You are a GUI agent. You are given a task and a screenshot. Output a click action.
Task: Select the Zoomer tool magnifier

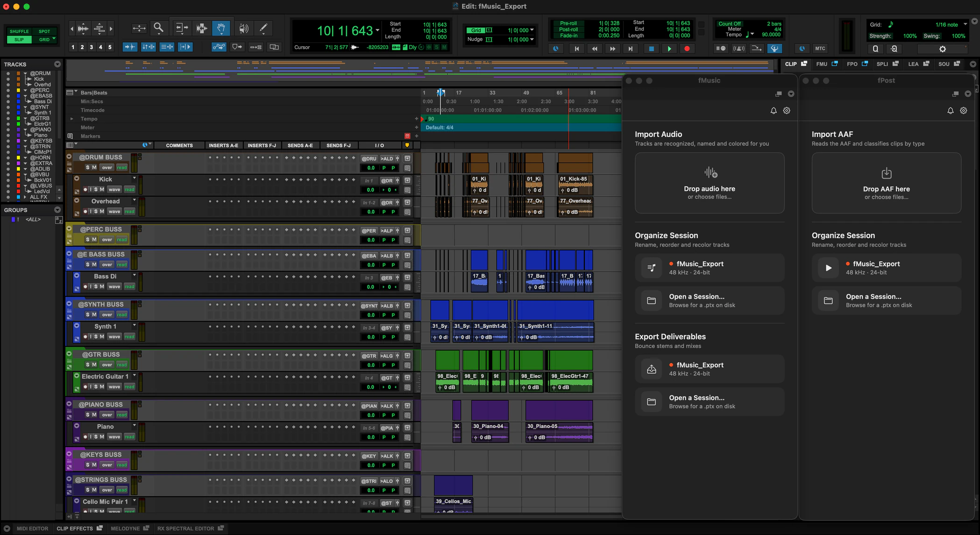(x=159, y=28)
